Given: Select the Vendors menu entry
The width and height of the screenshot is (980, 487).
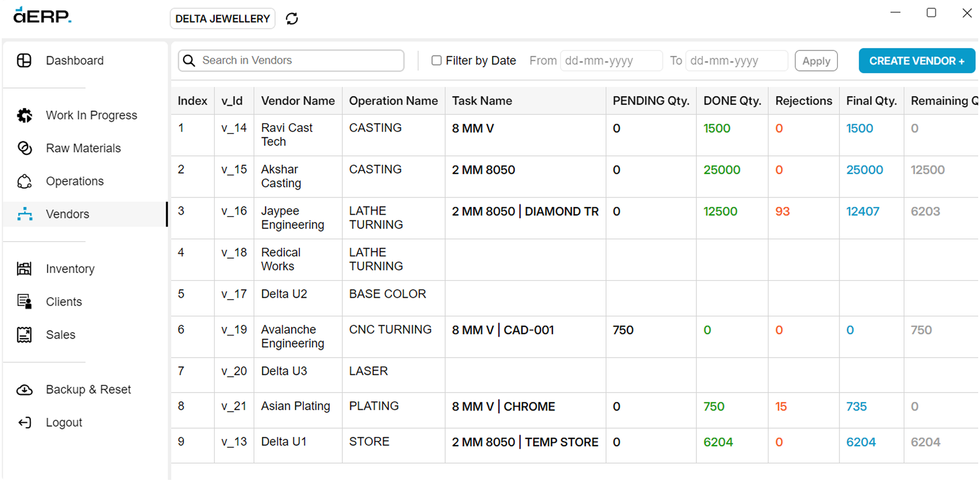Looking at the screenshot, I should 84,214.
